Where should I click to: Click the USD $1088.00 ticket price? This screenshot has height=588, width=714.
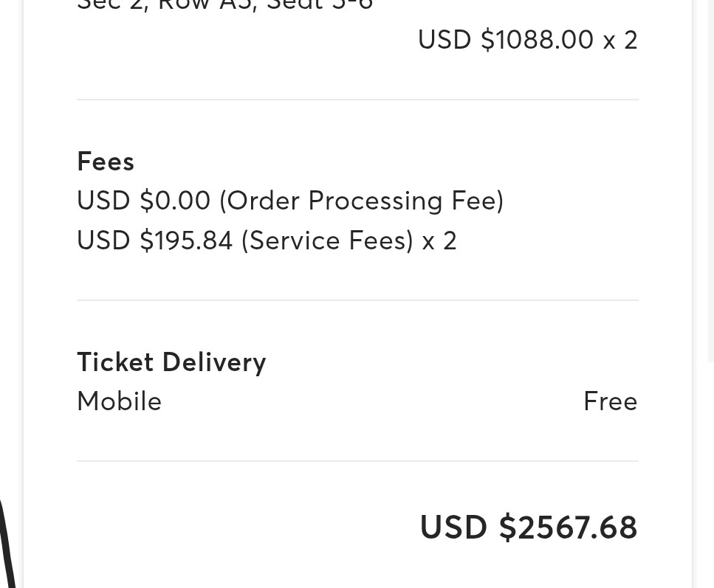pyautogui.click(x=506, y=40)
